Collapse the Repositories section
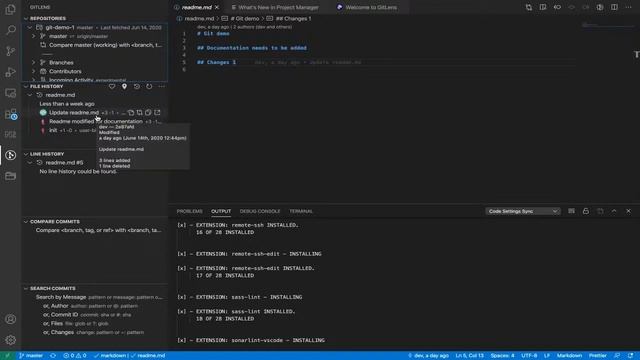 coord(26,18)
